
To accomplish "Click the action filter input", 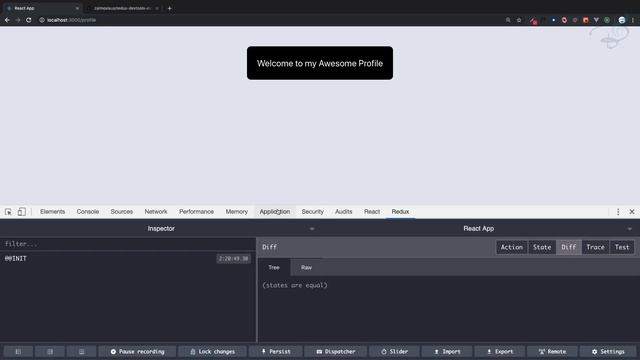I will tap(128, 244).
